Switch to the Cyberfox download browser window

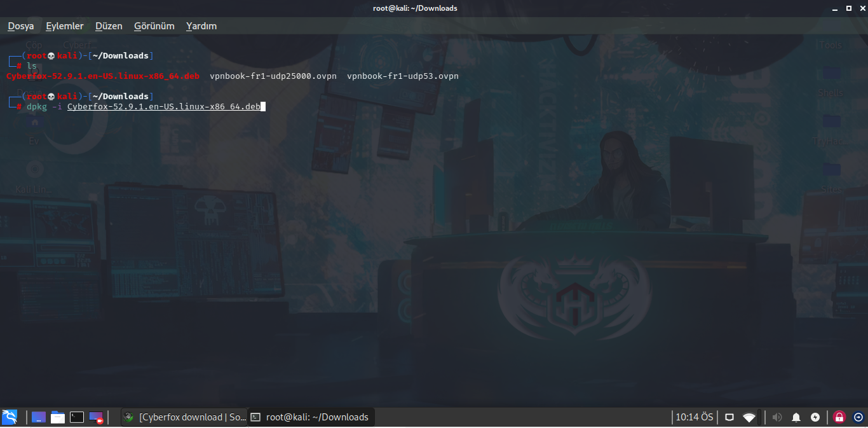click(x=184, y=417)
